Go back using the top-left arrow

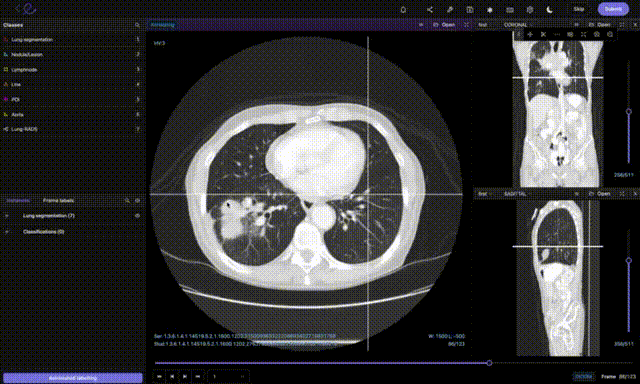(x=18, y=9)
